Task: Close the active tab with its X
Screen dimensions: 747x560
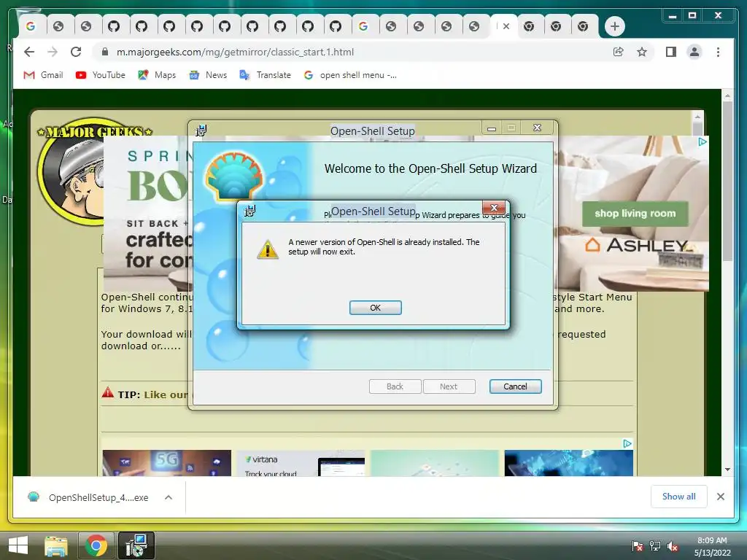Action: coord(506,26)
